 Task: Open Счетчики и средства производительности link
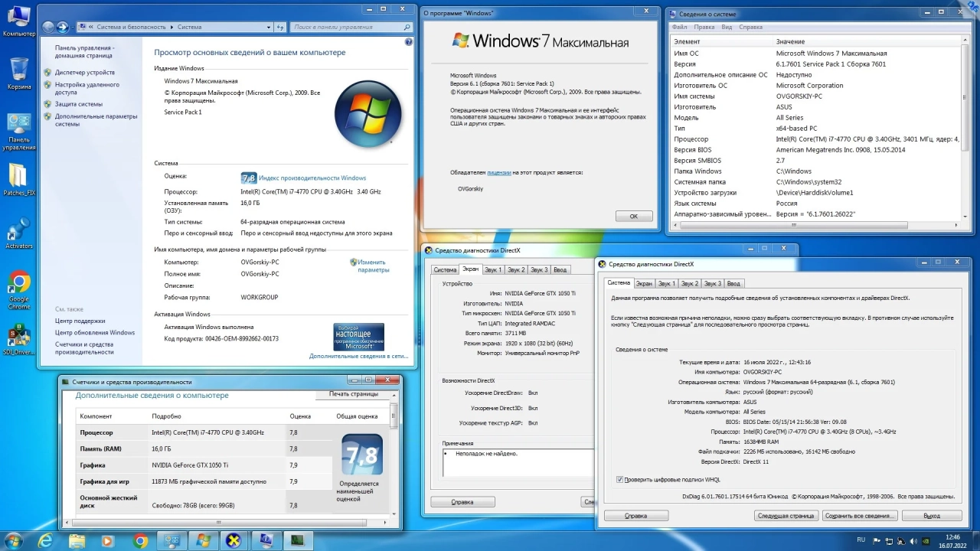(x=84, y=348)
